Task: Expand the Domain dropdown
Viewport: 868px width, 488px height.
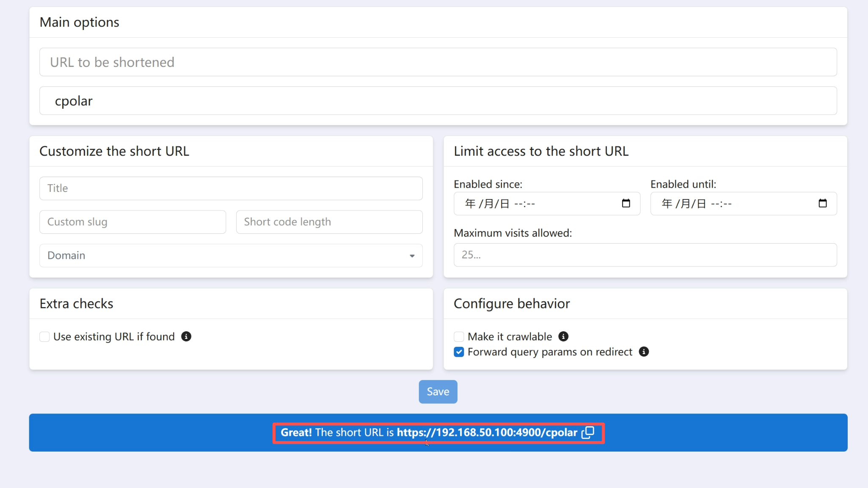Action: coord(231,255)
